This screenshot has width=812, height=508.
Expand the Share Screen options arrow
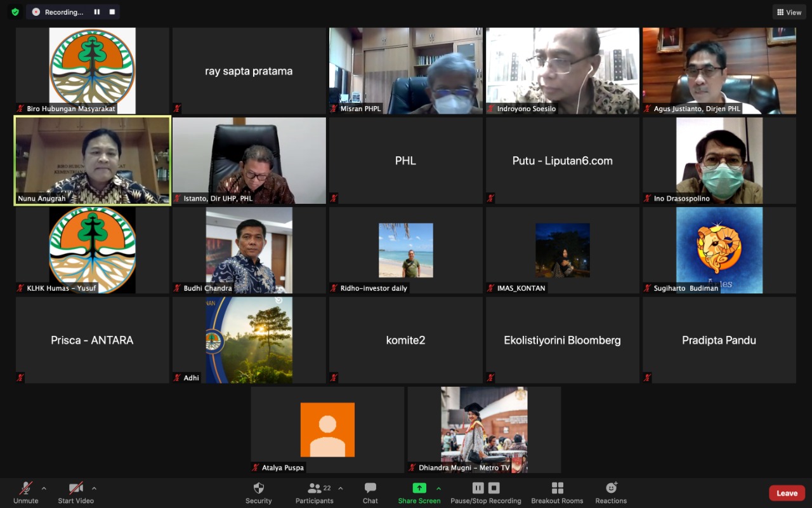438,488
